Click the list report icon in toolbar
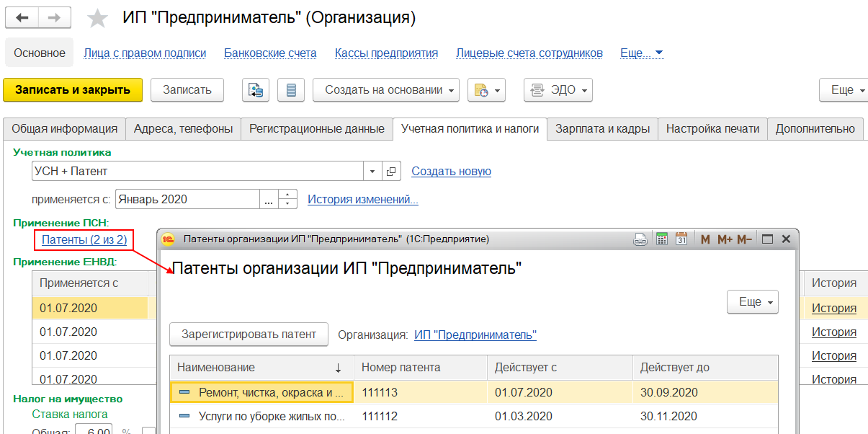 (x=291, y=90)
